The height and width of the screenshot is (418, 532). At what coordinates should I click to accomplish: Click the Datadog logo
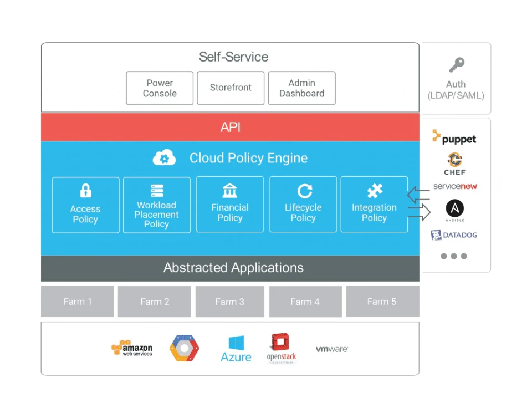(x=454, y=235)
